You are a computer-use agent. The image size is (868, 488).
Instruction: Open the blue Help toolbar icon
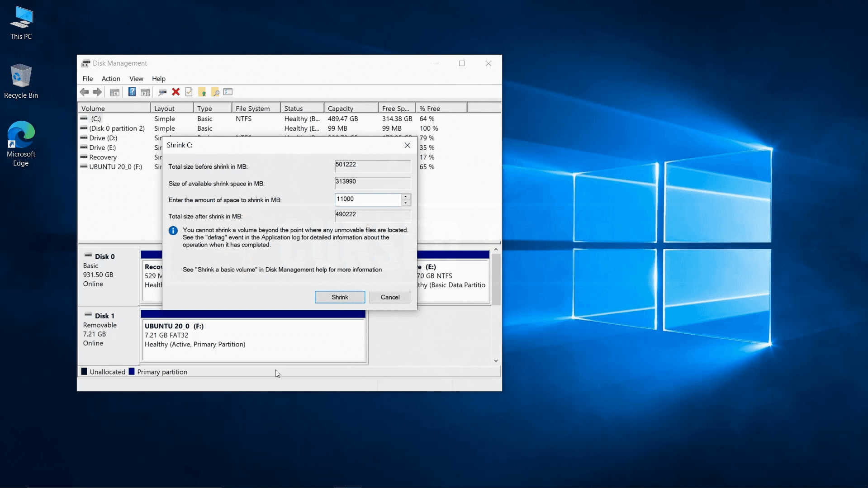(132, 92)
